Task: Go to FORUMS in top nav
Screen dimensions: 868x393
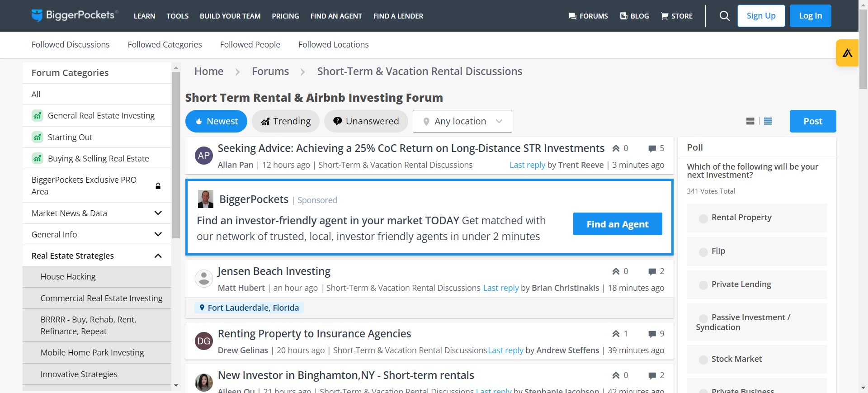Action: coord(588,16)
